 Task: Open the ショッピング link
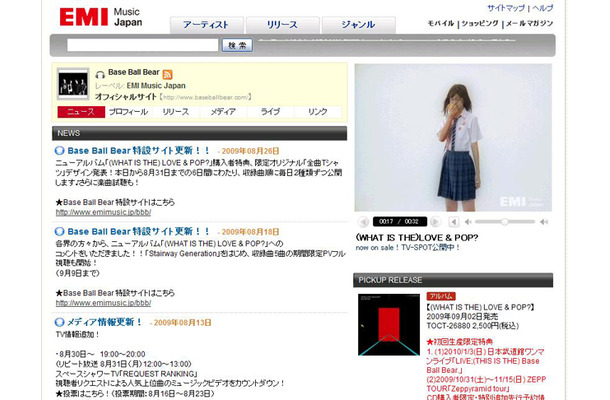480,23
